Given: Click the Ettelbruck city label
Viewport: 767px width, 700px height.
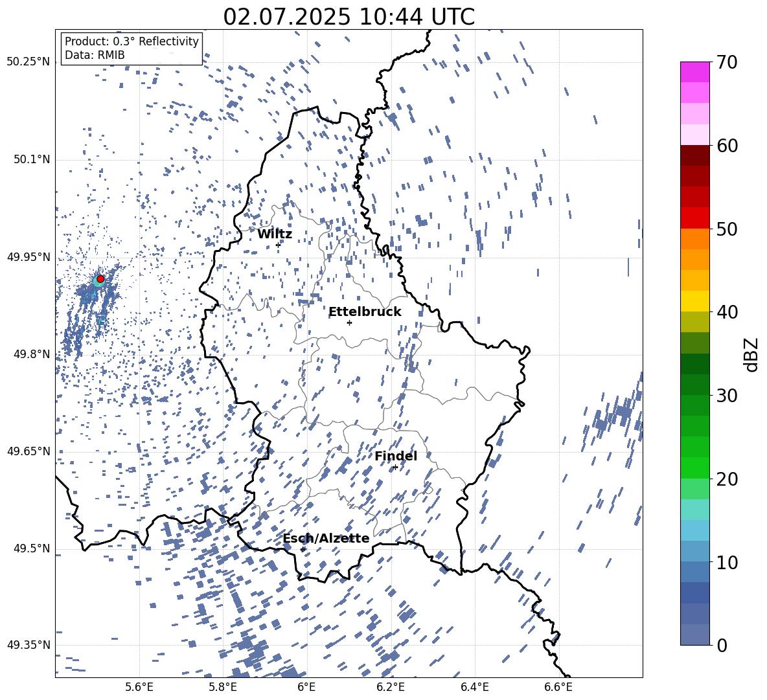Looking at the screenshot, I should coord(365,312).
